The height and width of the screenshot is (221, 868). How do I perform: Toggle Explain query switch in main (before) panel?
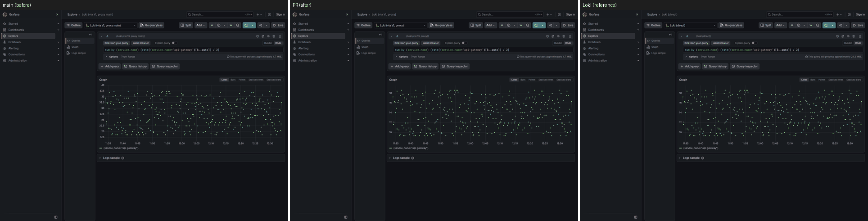[x=174, y=43]
